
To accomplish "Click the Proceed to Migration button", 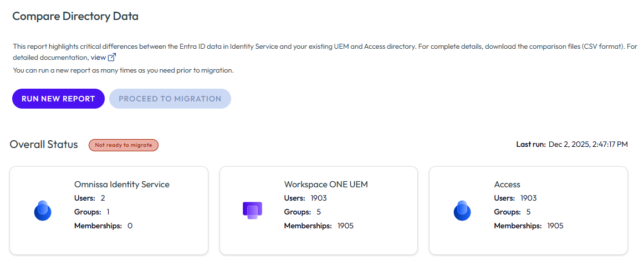I will tap(170, 99).
